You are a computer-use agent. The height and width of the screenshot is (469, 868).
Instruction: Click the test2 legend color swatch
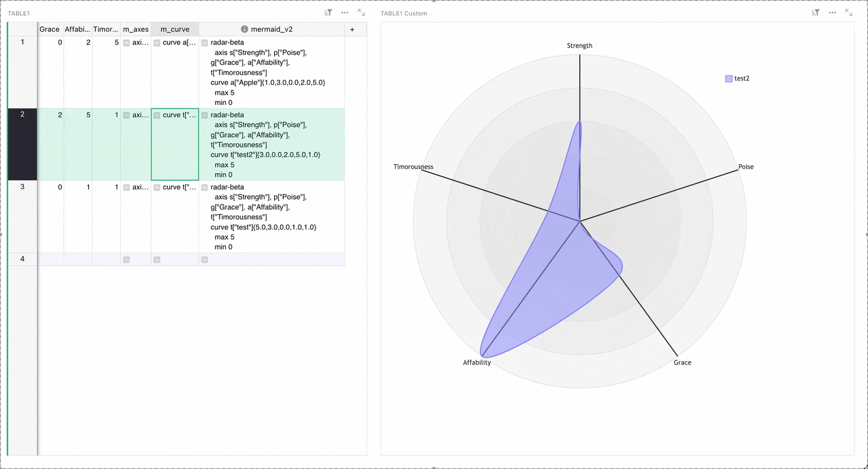[728, 78]
